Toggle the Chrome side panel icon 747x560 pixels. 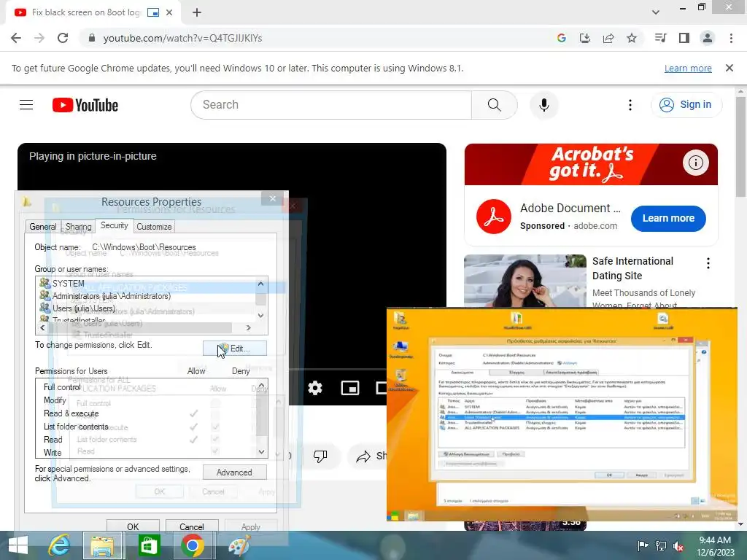pos(684,38)
